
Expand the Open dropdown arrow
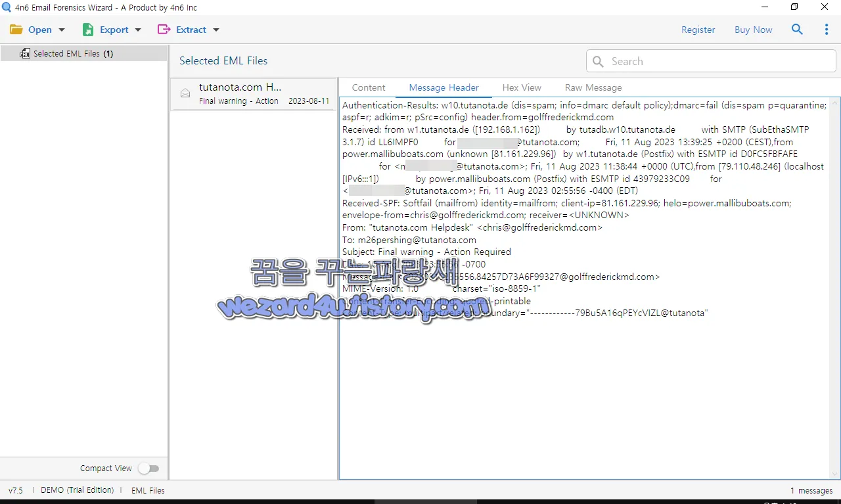[x=62, y=30]
